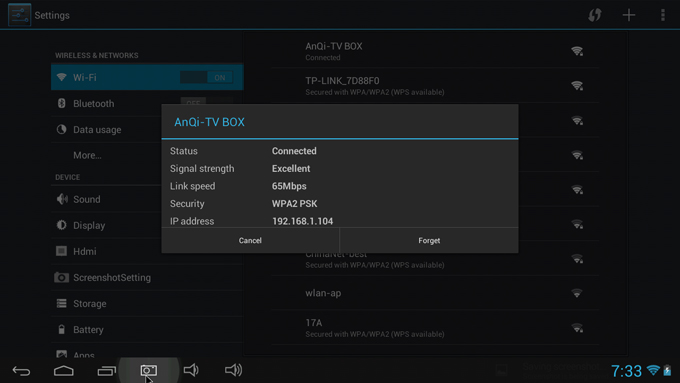Click signal icon of wlan-ap network
Image resolution: width=680 pixels, height=383 pixels.
coord(577,293)
